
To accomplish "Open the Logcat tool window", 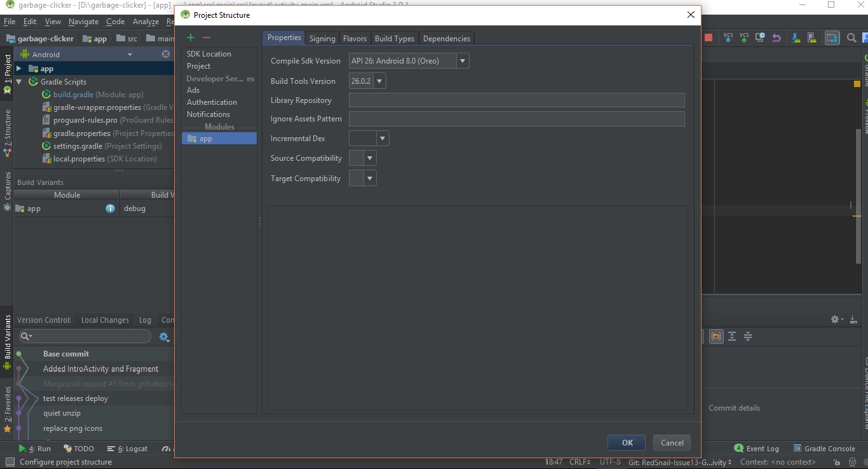I will point(128,449).
